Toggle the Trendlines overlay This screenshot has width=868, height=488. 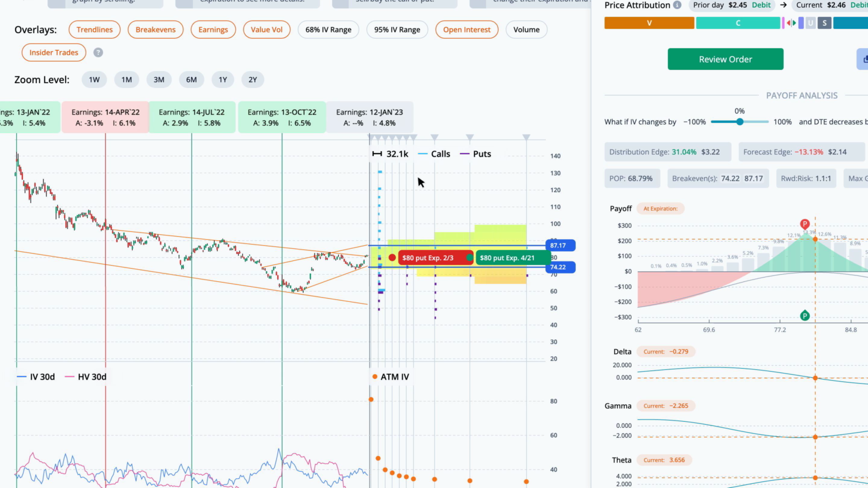95,30
